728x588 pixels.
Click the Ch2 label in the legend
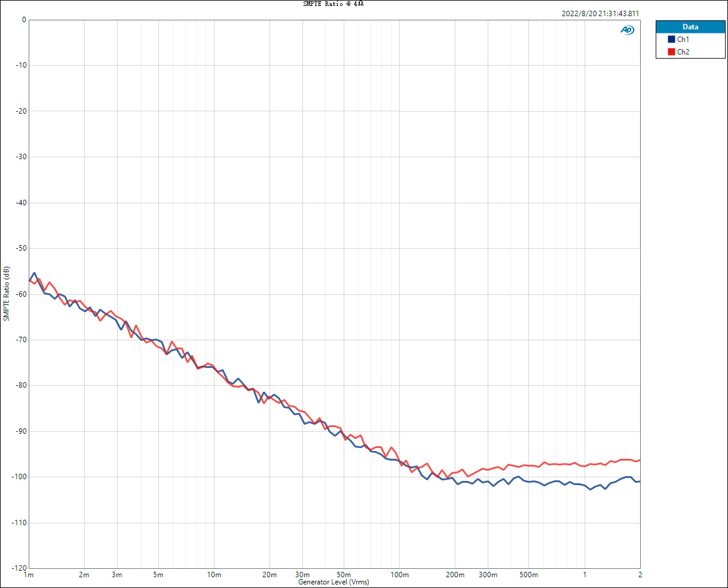(x=683, y=52)
